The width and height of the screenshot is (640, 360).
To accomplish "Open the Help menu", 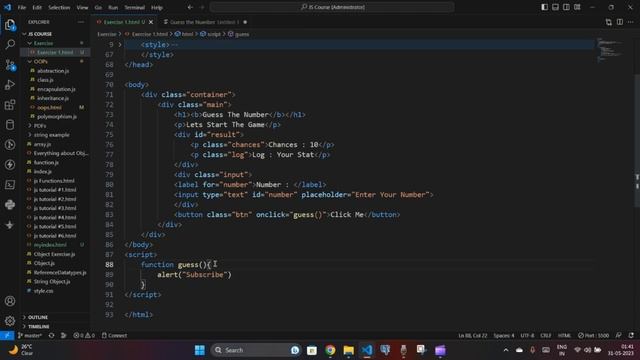I will pyautogui.click(x=157, y=7).
